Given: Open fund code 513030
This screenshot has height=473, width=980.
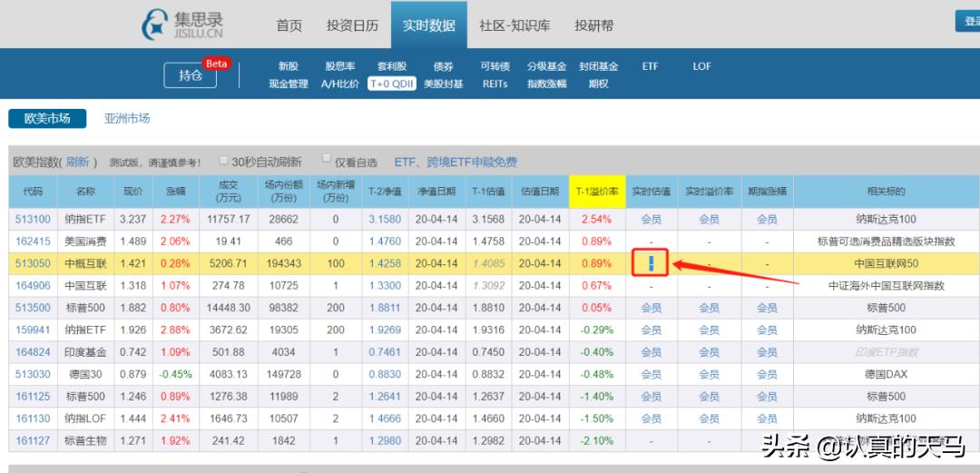Looking at the screenshot, I should pos(34,374).
